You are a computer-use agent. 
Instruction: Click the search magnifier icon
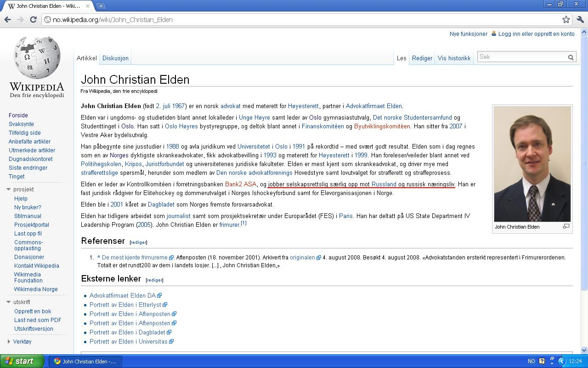(x=571, y=57)
